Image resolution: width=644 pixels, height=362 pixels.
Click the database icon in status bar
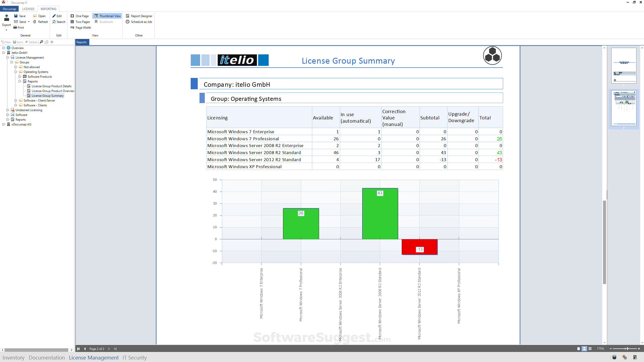pos(614,357)
